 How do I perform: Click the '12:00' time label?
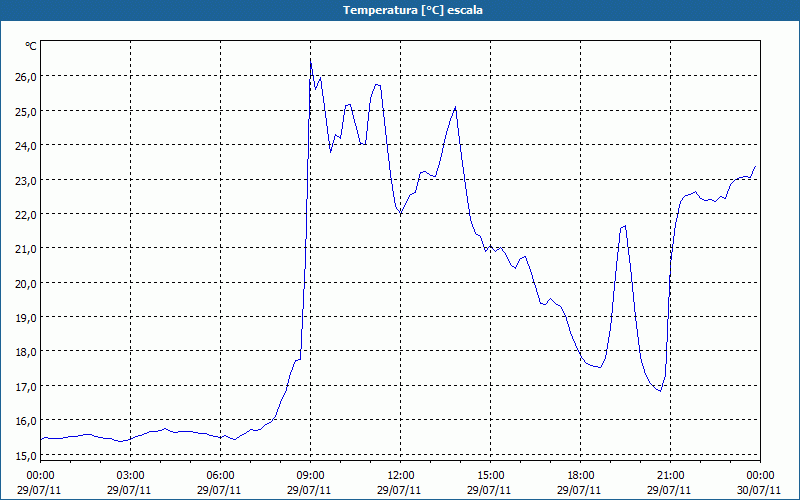401,476
